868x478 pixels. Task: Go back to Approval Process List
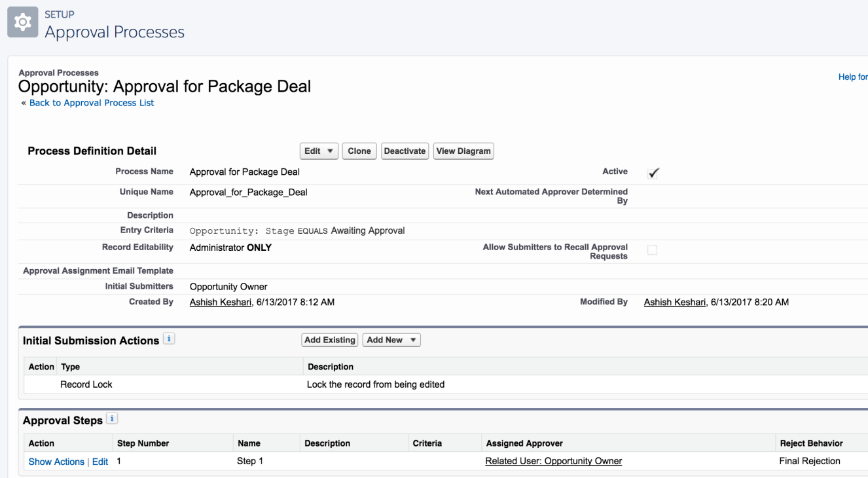coord(92,103)
